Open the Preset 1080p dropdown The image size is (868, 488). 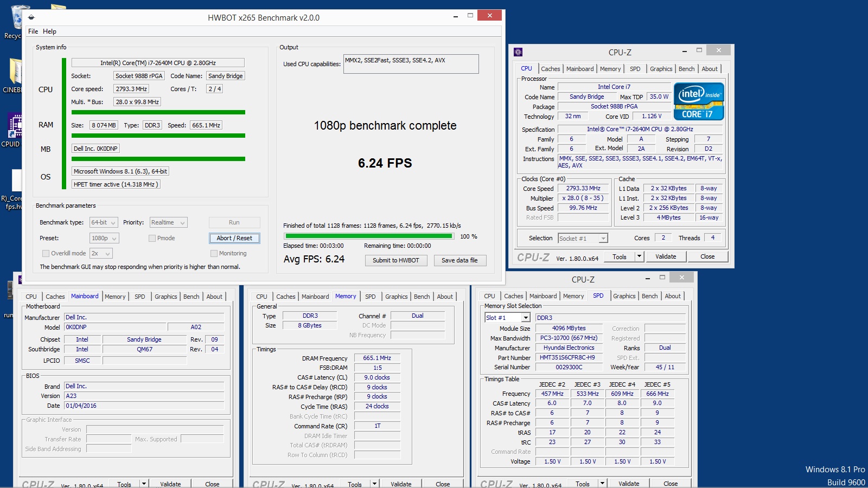point(104,238)
